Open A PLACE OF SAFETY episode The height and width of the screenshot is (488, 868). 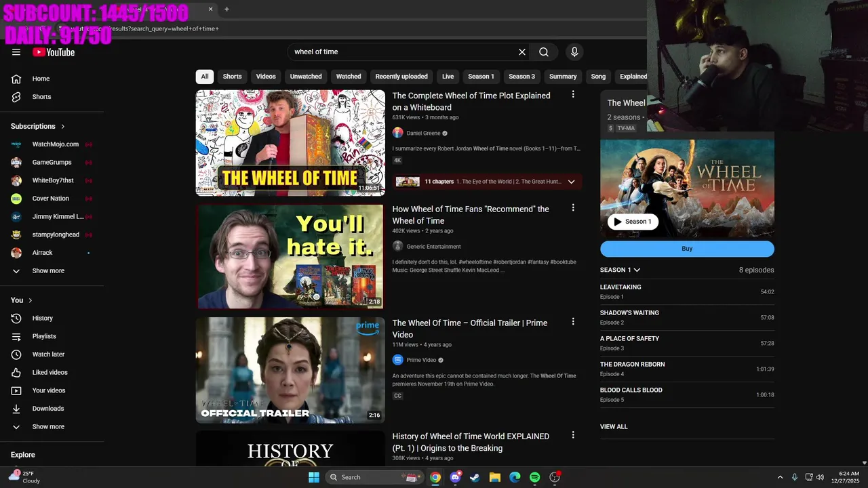pyautogui.click(x=687, y=344)
